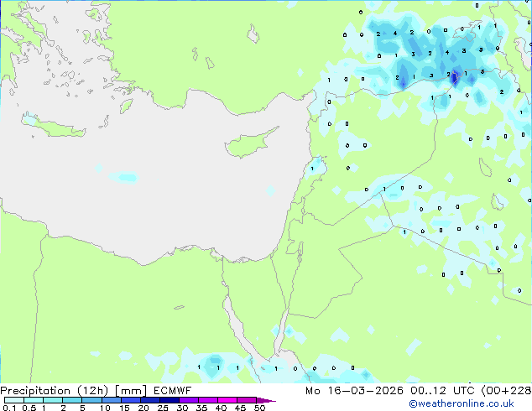This screenshot has height=411, width=532.
Task: Select the 35–40 mm magenta legend swatch
Action: (x=207, y=400)
